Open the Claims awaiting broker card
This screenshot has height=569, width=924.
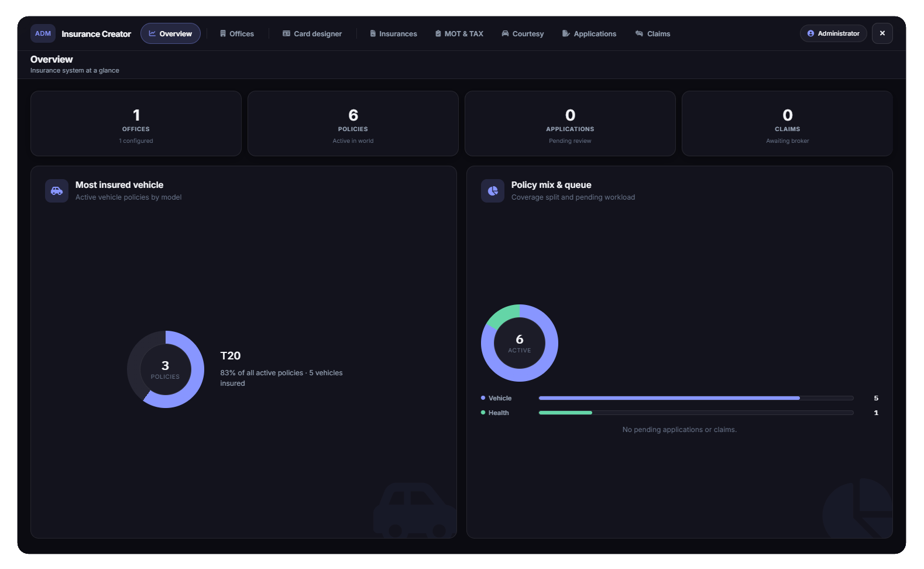pos(787,124)
